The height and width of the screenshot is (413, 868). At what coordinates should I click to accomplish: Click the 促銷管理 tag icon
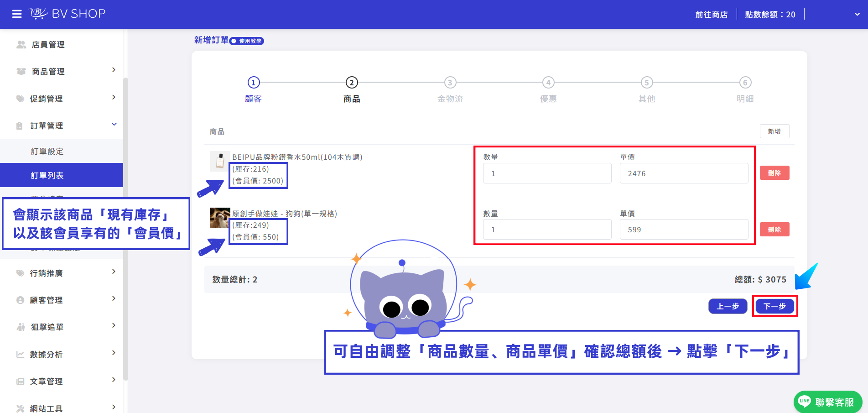[20, 99]
